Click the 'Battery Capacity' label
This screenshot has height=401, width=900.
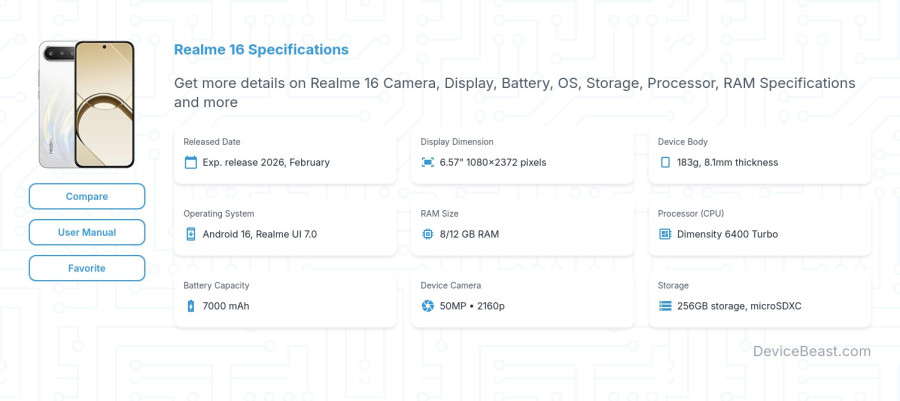tap(216, 285)
